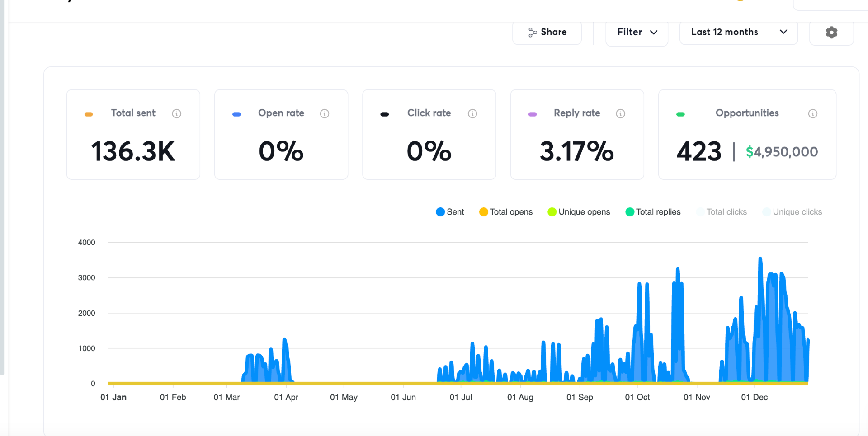Click the 01 Oct axis label
The width and height of the screenshot is (868, 436).
(637, 397)
